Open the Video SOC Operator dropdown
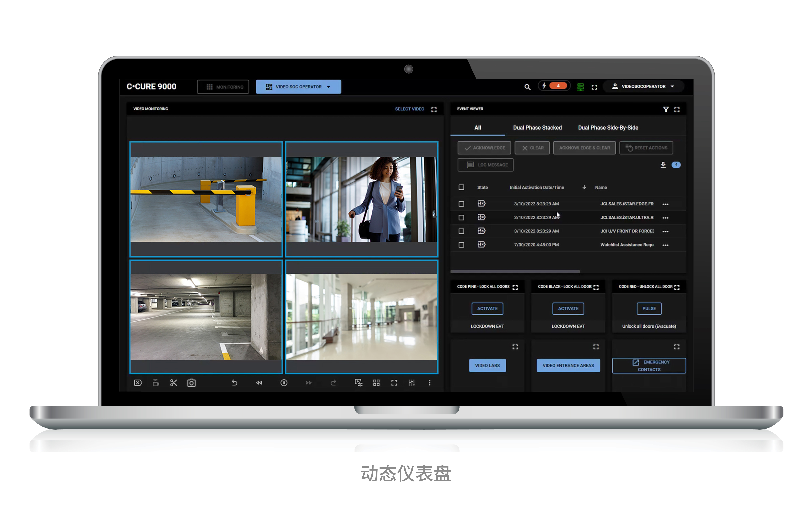 tap(298, 87)
